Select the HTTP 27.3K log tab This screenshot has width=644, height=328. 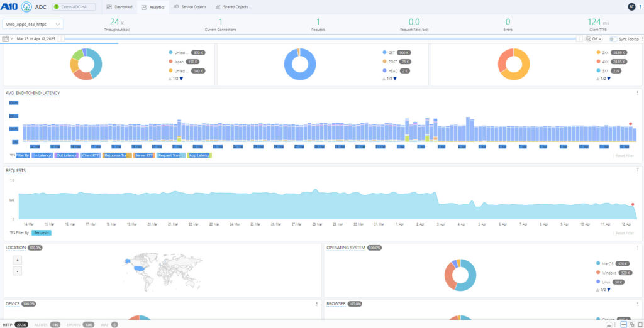click(x=15, y=325)
